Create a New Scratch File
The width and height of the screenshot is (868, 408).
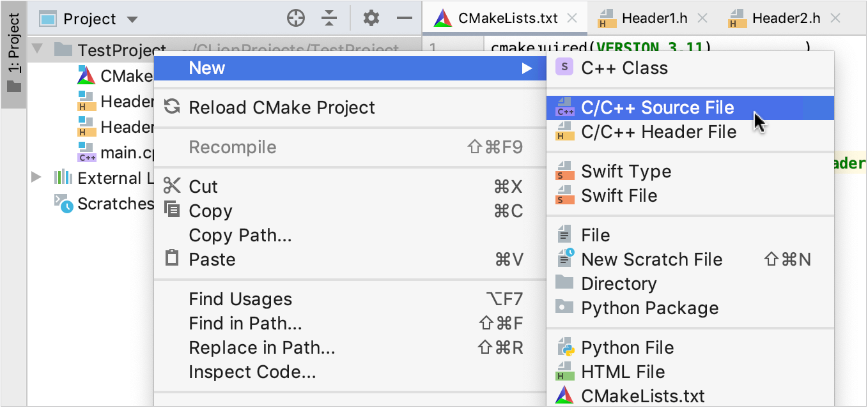pyautogui.click(x=652, y=259)
